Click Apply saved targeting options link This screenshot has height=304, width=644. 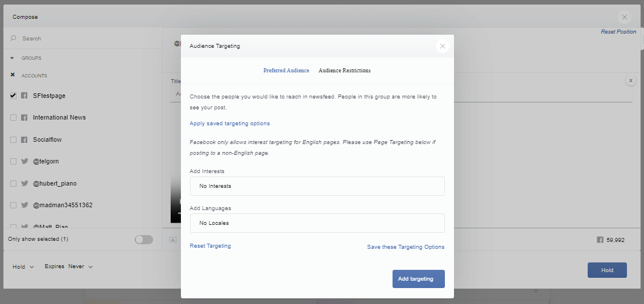(x=230, y=123)
